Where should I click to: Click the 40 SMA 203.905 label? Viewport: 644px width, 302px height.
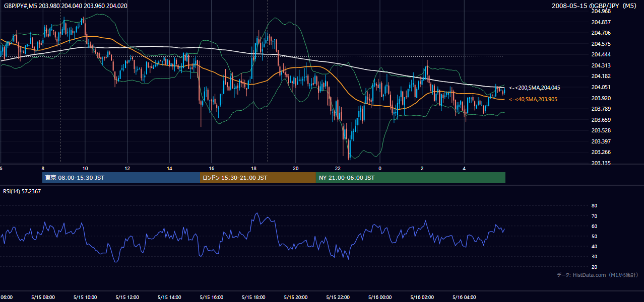tap(533, 99)
